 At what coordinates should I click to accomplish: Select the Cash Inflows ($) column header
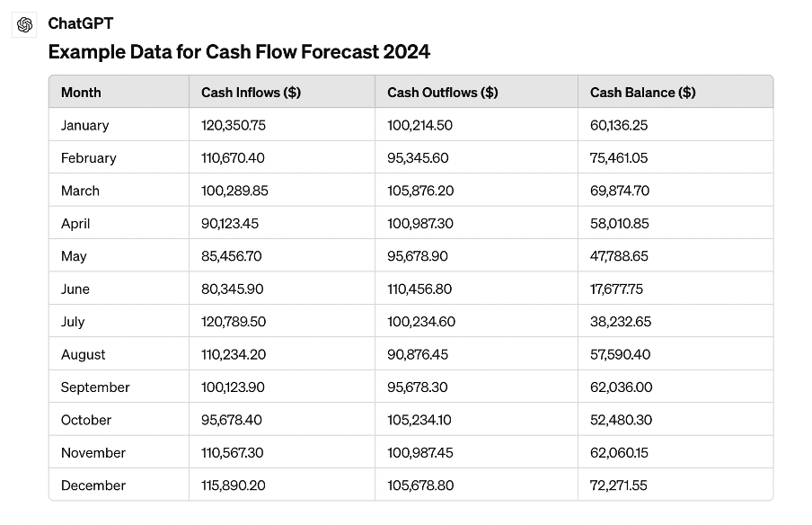(251, 93)
